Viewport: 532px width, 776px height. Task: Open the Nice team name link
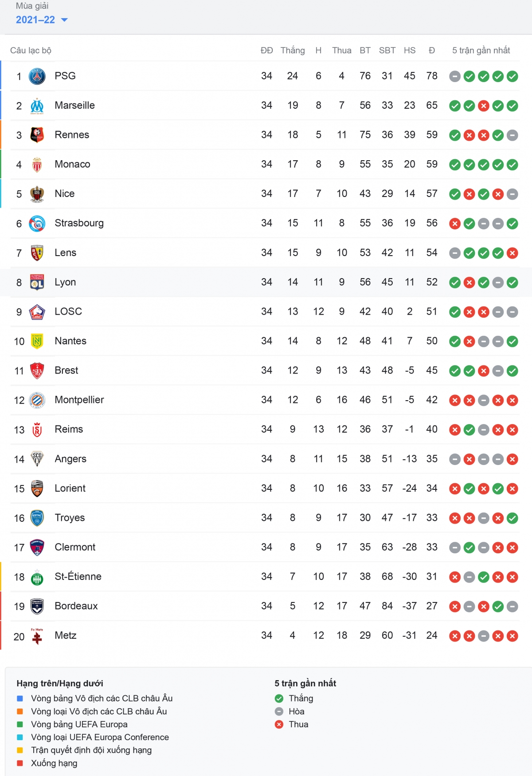(65, 193)
